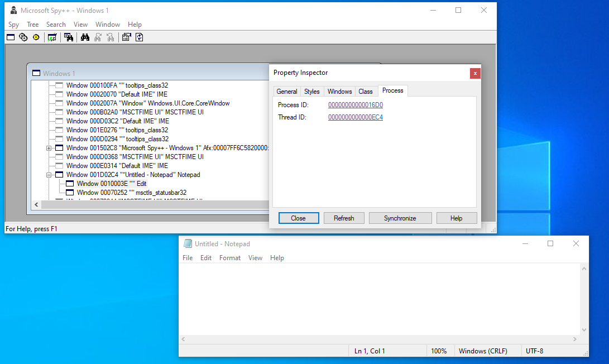Switch to the Windows tab in Property Inspector
This screenshot has width=609, height=364.
point(339,92)
